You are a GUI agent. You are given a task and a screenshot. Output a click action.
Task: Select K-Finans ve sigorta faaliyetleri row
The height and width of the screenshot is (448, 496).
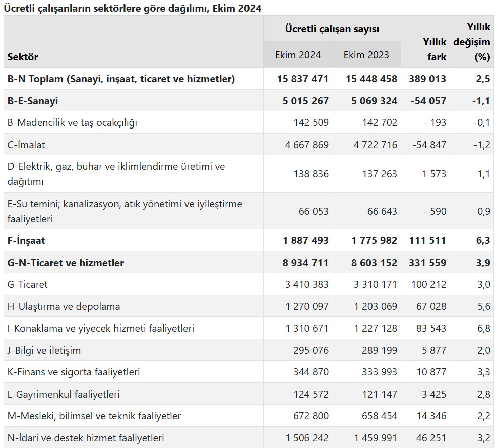249,372
